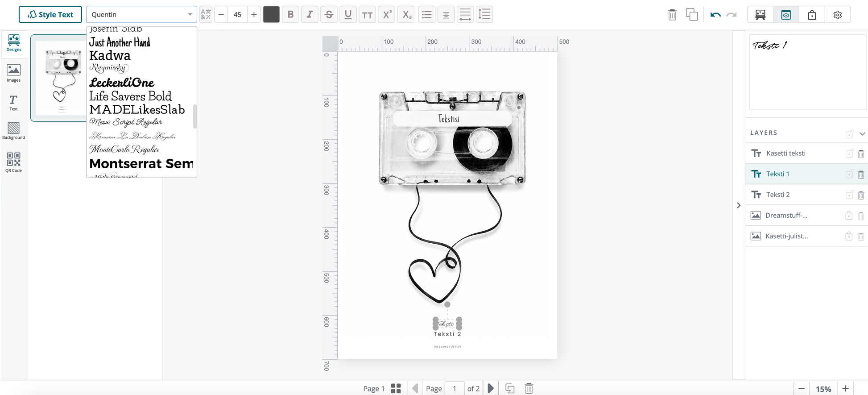Delete the selected element with toolbar trash
The height and width of the screenshot is (395, 868).
672,15
